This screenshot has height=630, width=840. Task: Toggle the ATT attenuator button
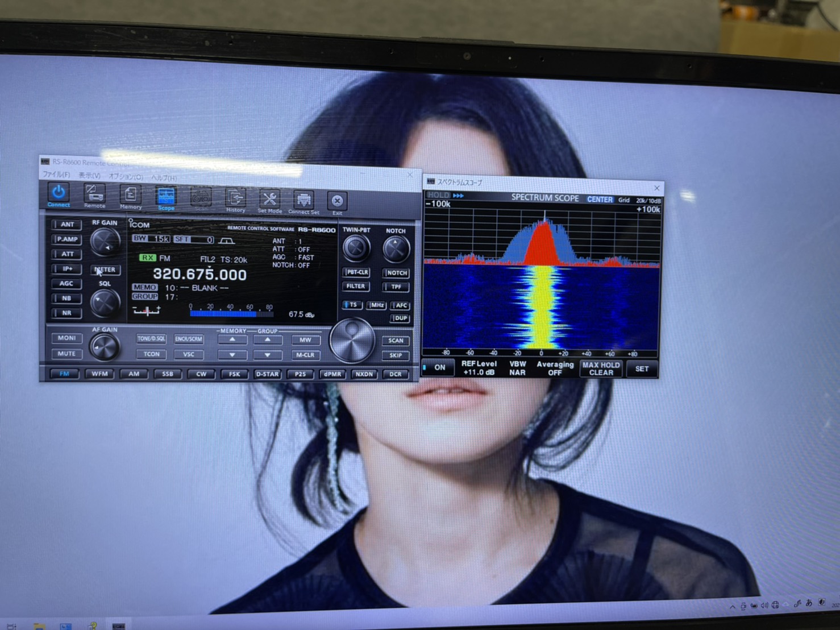pyautogui.click(x=67, y=254)
